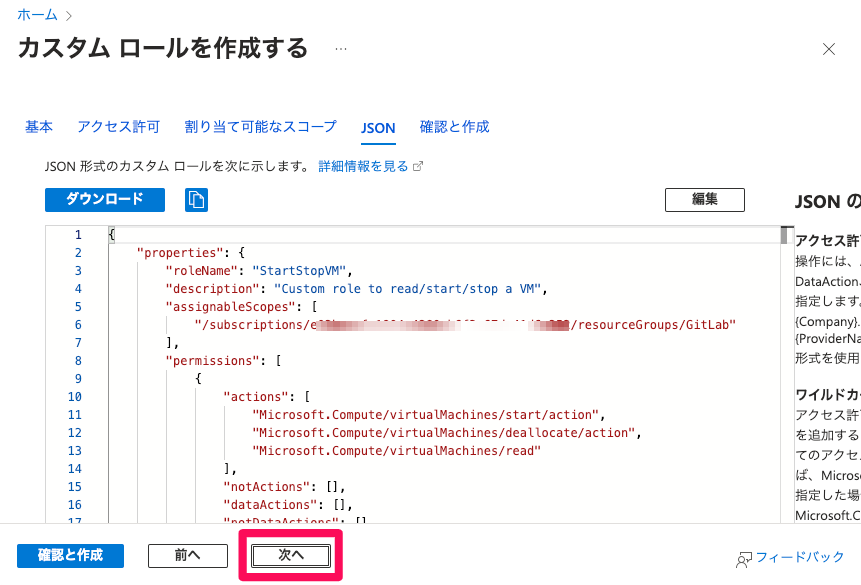Click the JSON editor scrollbar thumb

point(784,235)
